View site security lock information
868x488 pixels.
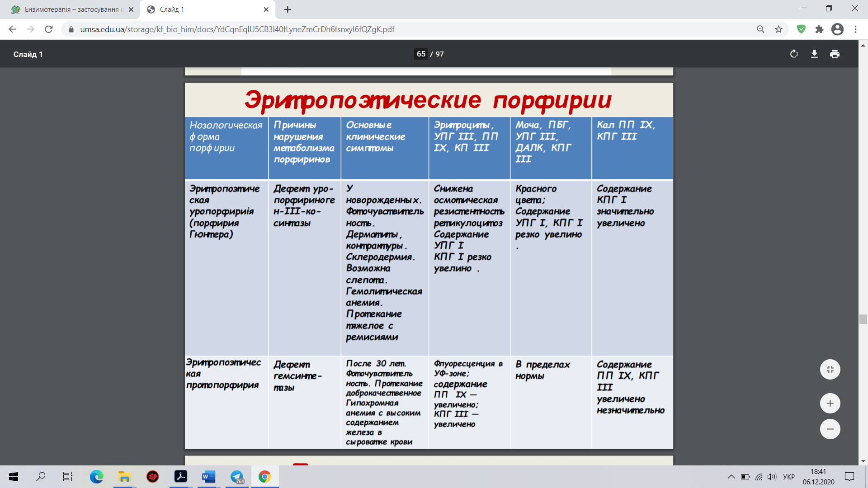[x=71, y=29]
